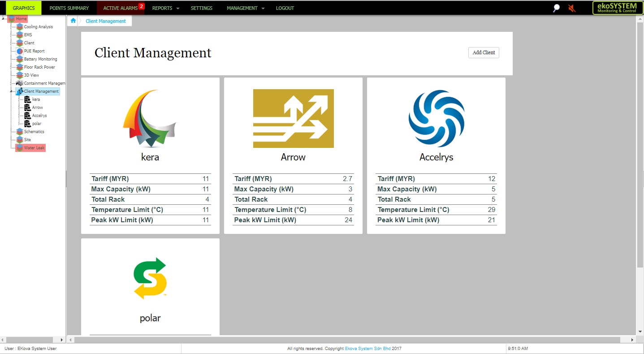
Task: Click the Floor Rack Power tree icon
Action: pyautogui.click(x=19, y=67)
